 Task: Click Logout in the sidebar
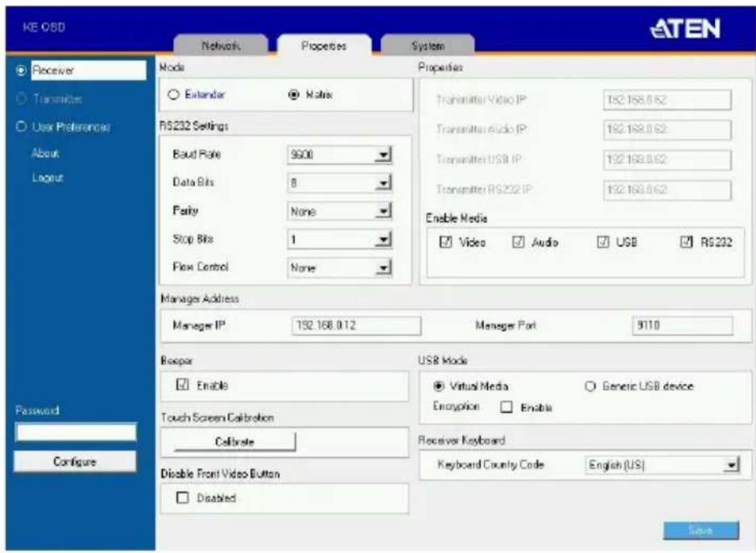pos(48,178)
